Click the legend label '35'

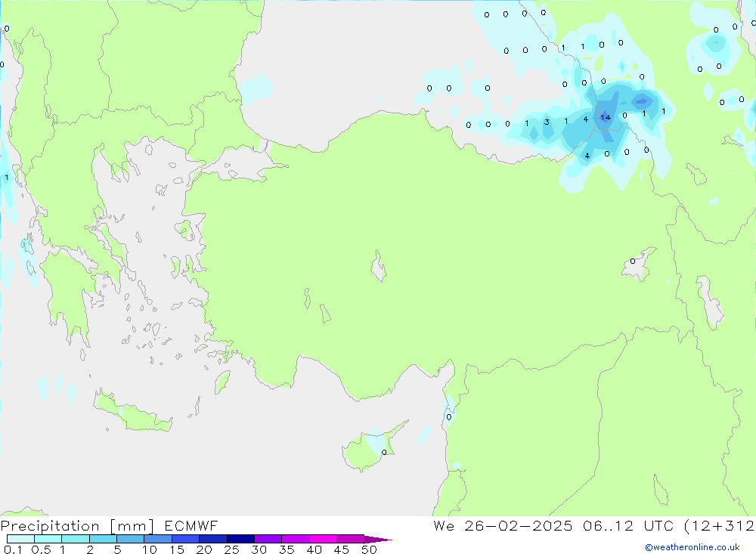point(287,549)
